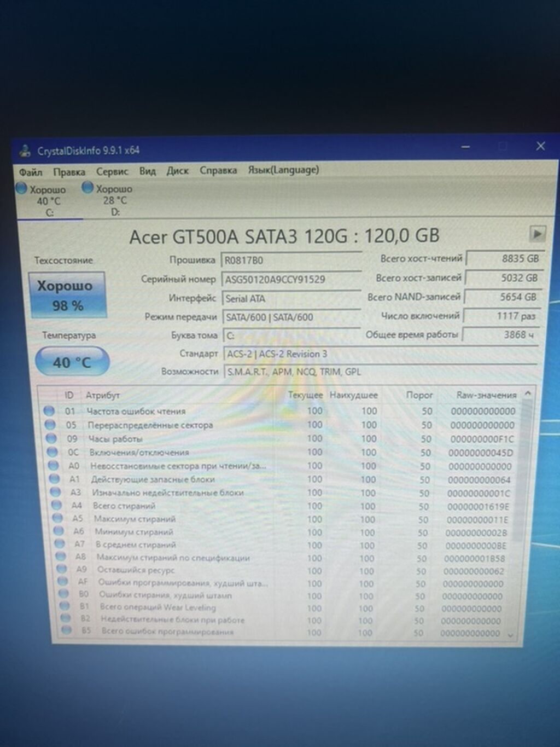Click total NAND writes value 5654 GB
The width and height of the screenshot is (560, 747).
pos(502,297)
